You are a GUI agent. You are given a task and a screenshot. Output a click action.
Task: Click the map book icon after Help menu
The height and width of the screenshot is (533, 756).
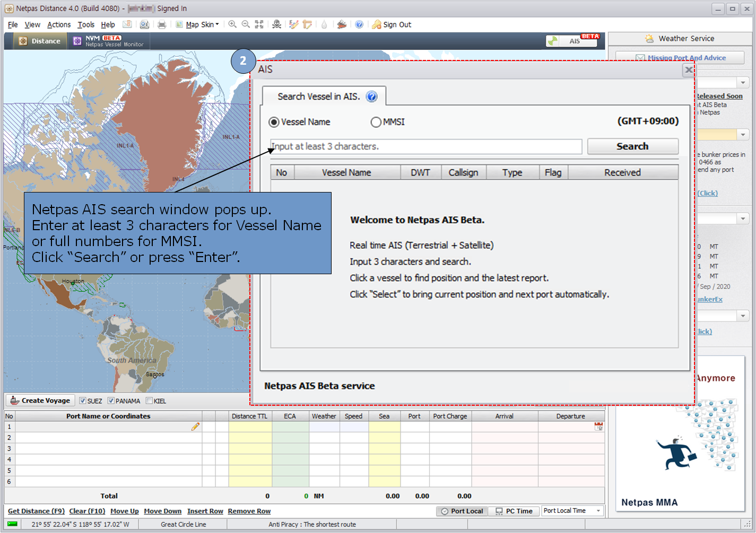(x=127, y=24)
